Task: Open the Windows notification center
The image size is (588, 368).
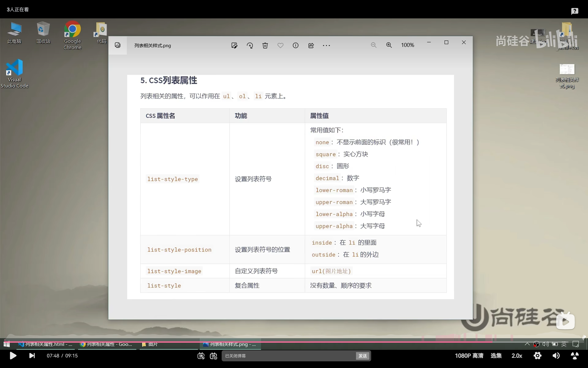Action: [x=576, y=344]
